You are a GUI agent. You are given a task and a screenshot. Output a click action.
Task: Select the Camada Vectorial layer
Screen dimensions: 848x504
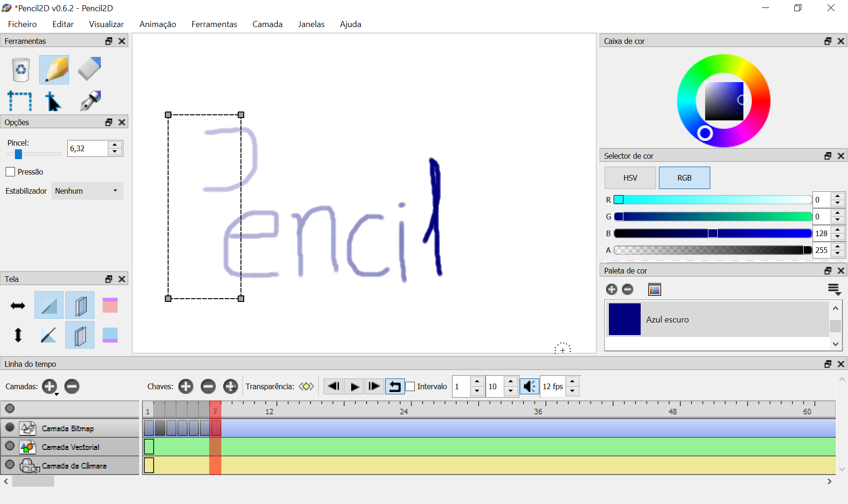coord(70,447)
